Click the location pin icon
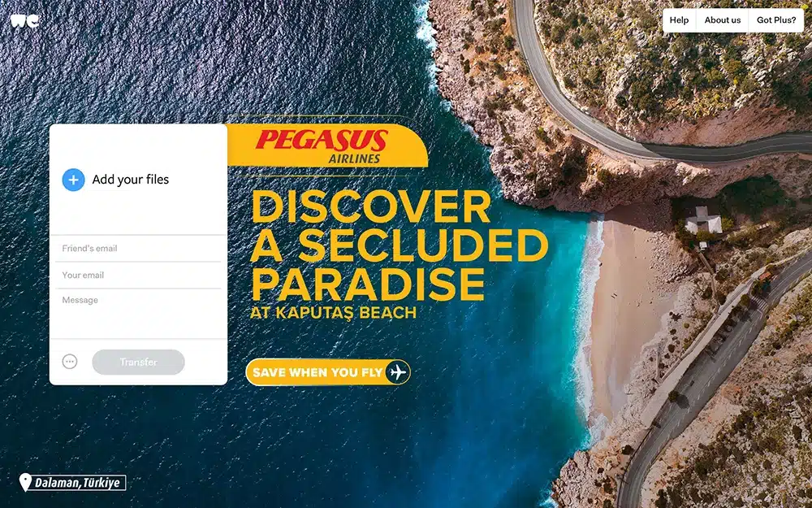This screenshot has width=812, height=508. tap(25, 482)
